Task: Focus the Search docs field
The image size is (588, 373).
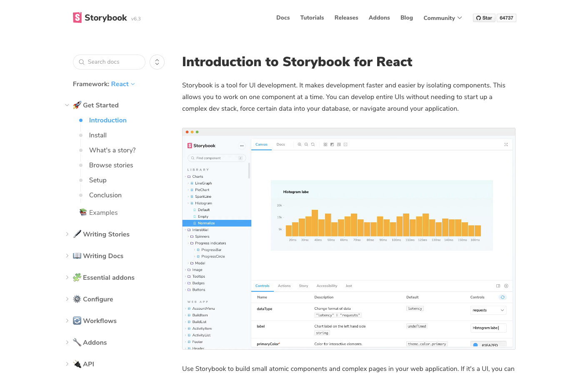Action: [109, 62]
